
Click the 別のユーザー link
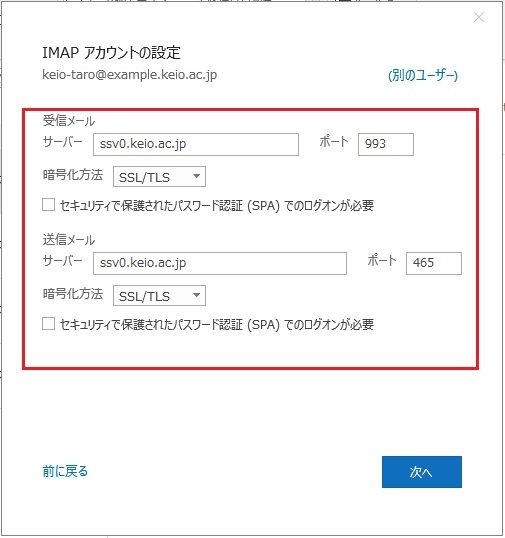tap(423, 75)
